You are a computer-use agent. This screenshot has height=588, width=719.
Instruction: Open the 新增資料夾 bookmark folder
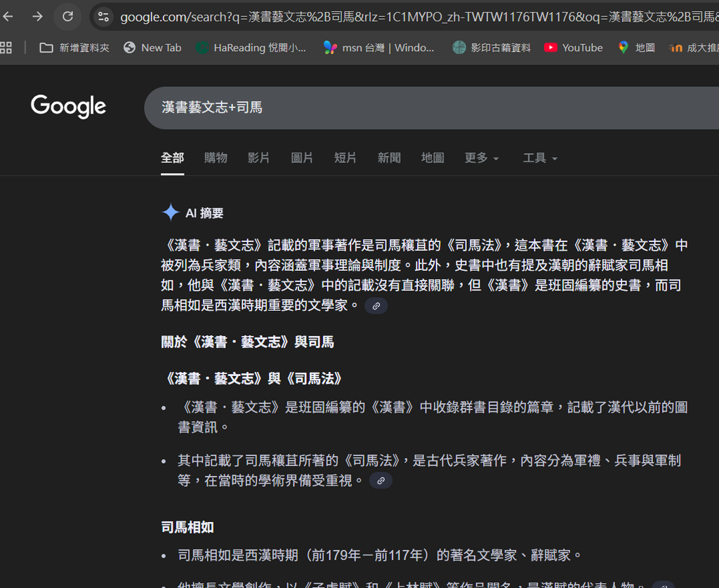coord(74,48)
